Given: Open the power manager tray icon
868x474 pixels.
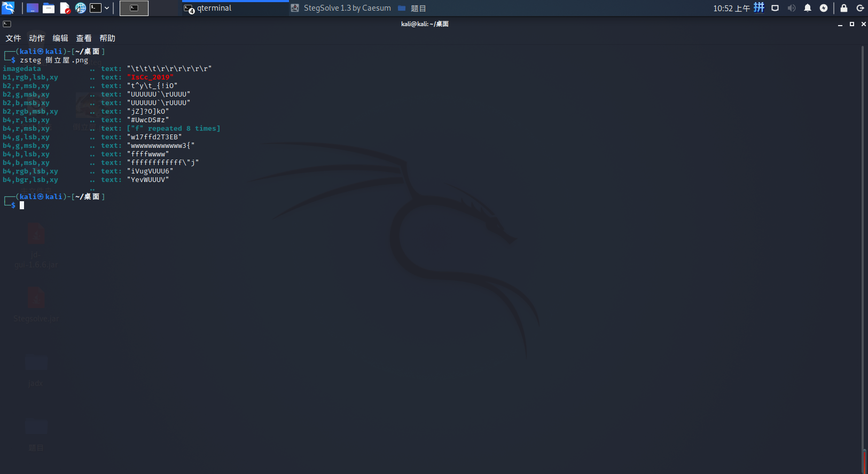Looking at the screenshot, I should coord(824,8).
